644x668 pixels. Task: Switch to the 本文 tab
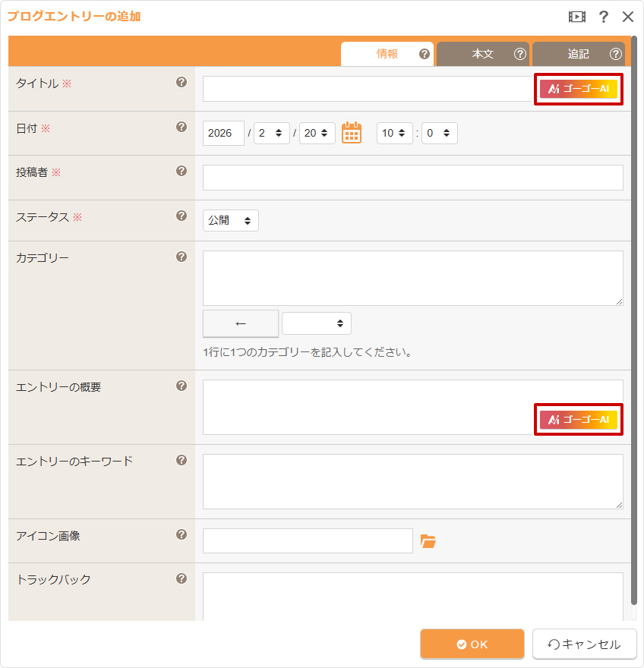pyautogui.click(x=483, y=54)
